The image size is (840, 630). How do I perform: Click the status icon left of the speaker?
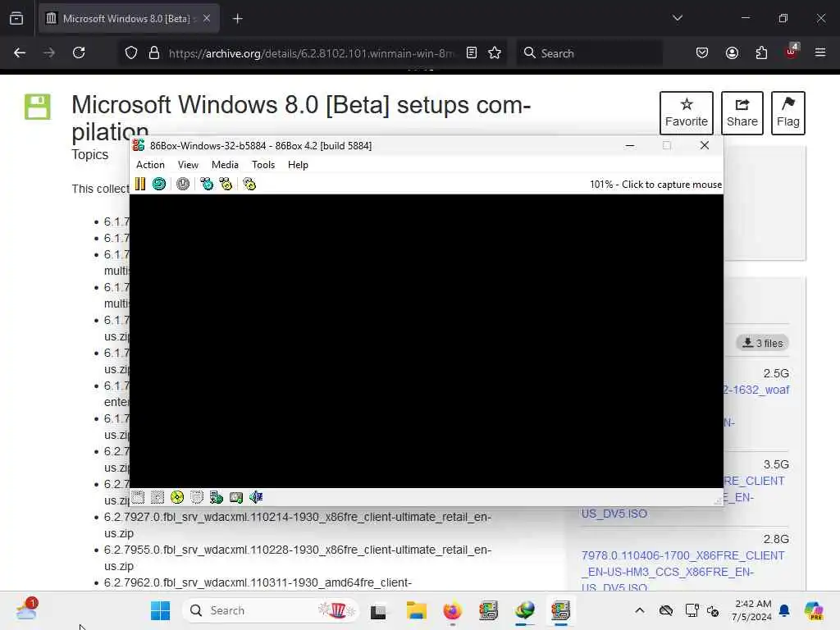(x=236, y=497)
